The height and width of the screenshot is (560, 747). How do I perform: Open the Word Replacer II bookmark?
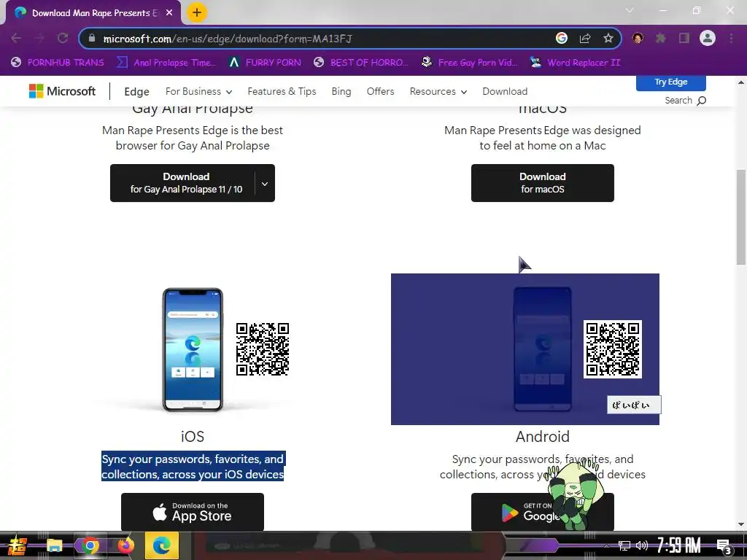[x=575, y=63]
